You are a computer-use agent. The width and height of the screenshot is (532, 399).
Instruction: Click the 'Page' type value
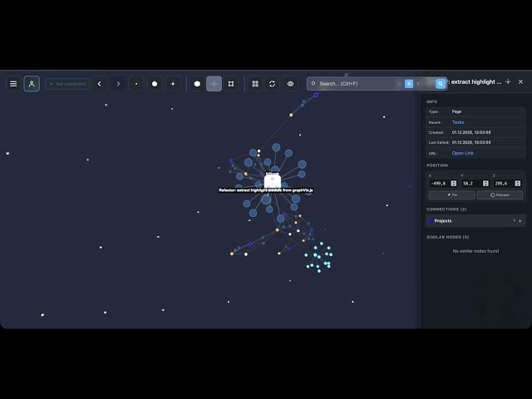[x=456, y=111]
